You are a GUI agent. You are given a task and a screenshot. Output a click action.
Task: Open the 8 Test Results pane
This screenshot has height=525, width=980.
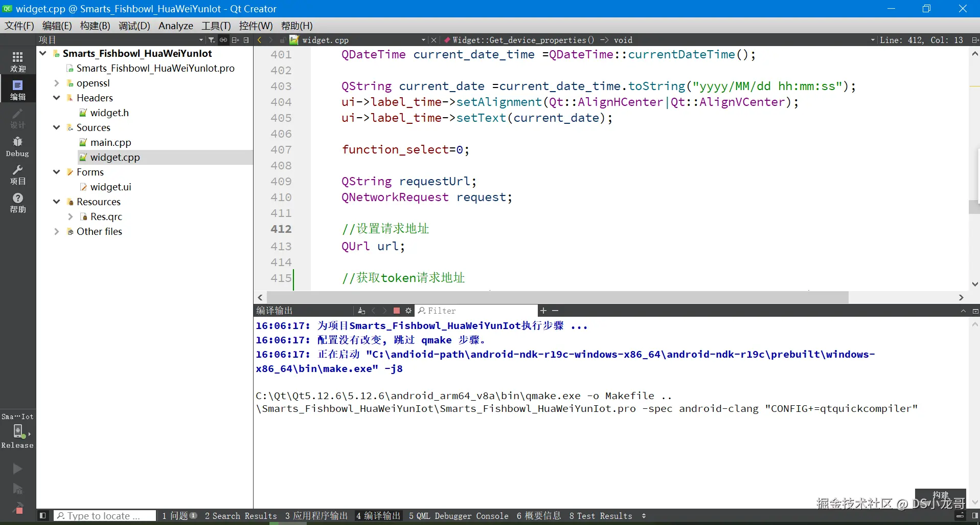point(601,516)
